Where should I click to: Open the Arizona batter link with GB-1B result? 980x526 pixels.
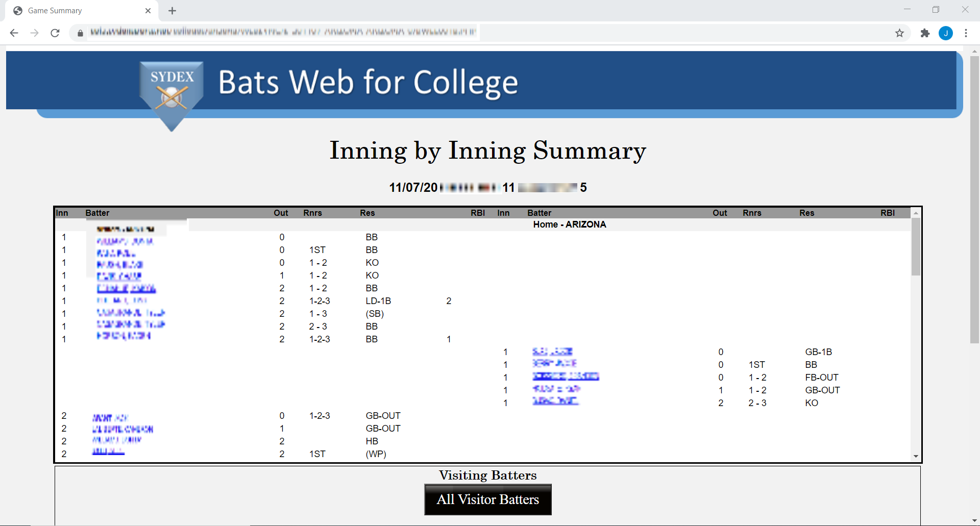click(x=553, y=352)
